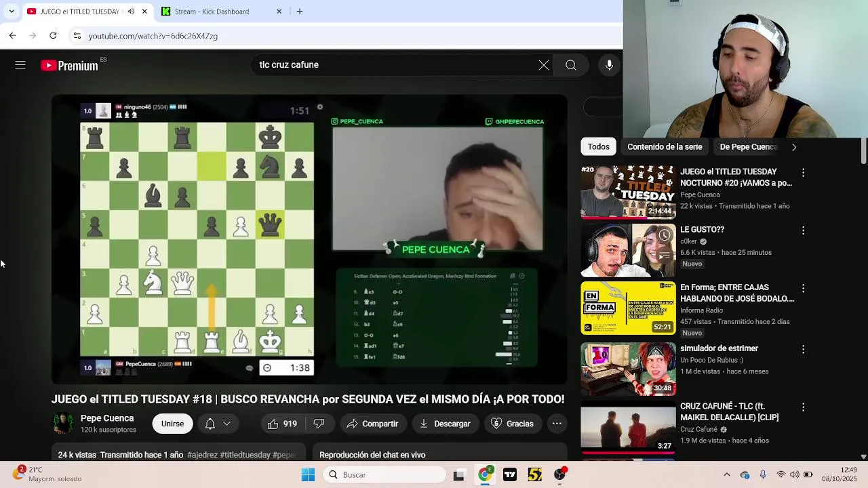Start voice search with the microphone icon
Image resolution: width=868 pixels, height=488 pixels.
[609, 65]
